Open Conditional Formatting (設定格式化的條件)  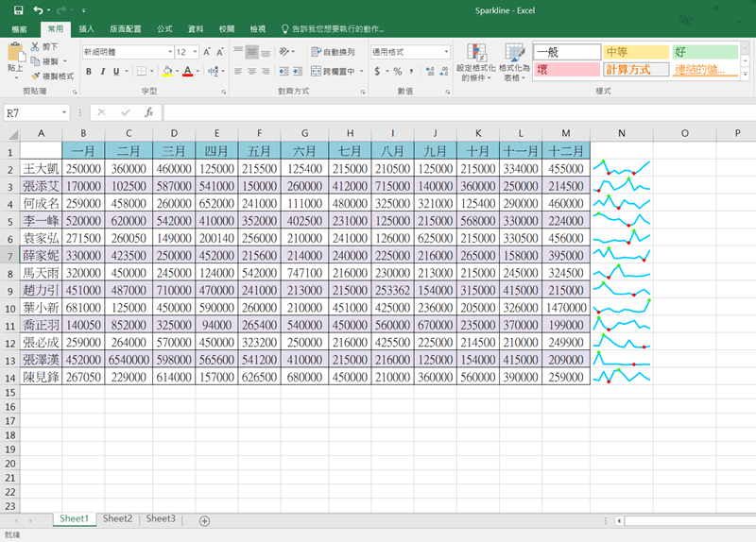click(475, 62)
